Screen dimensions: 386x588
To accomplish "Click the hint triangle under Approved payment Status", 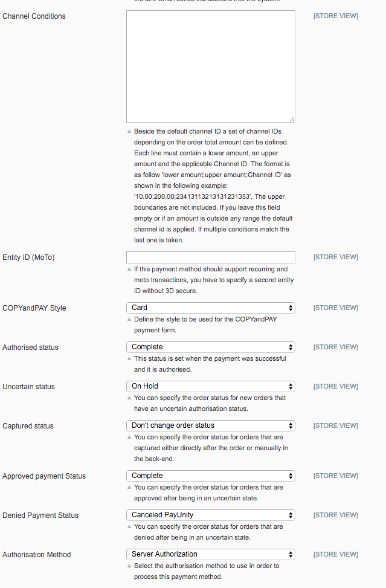I will tap(129, 488).
